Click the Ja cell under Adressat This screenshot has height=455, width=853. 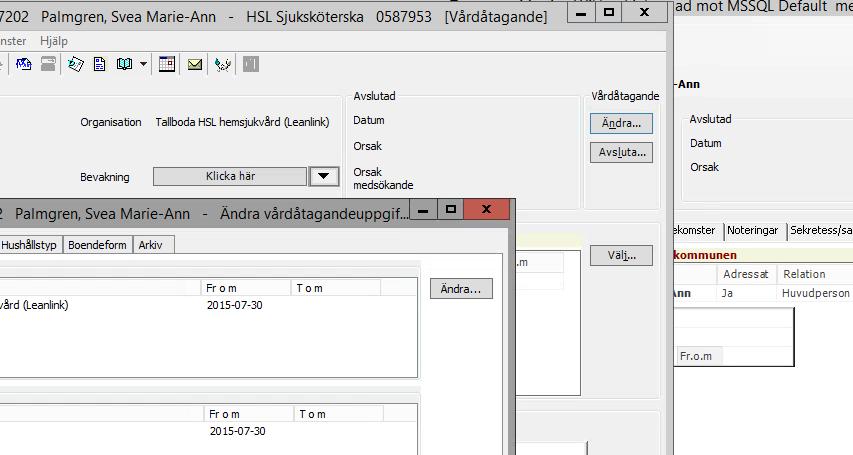[727, 293]
